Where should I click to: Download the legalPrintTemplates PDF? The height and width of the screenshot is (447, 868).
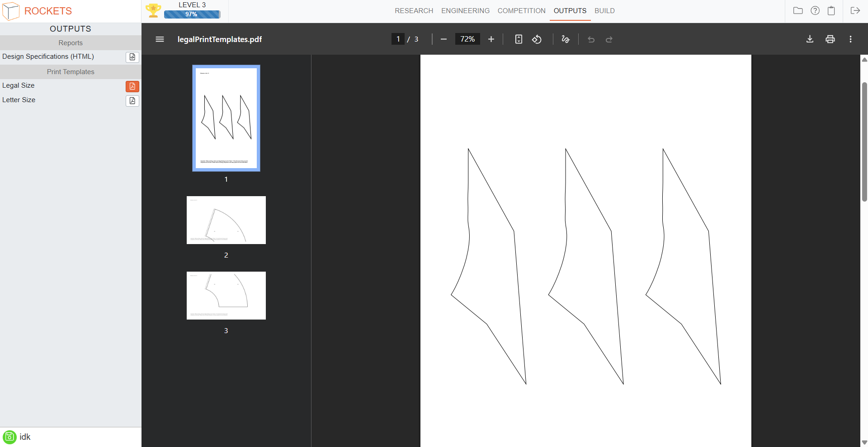(x=810, y=39)
